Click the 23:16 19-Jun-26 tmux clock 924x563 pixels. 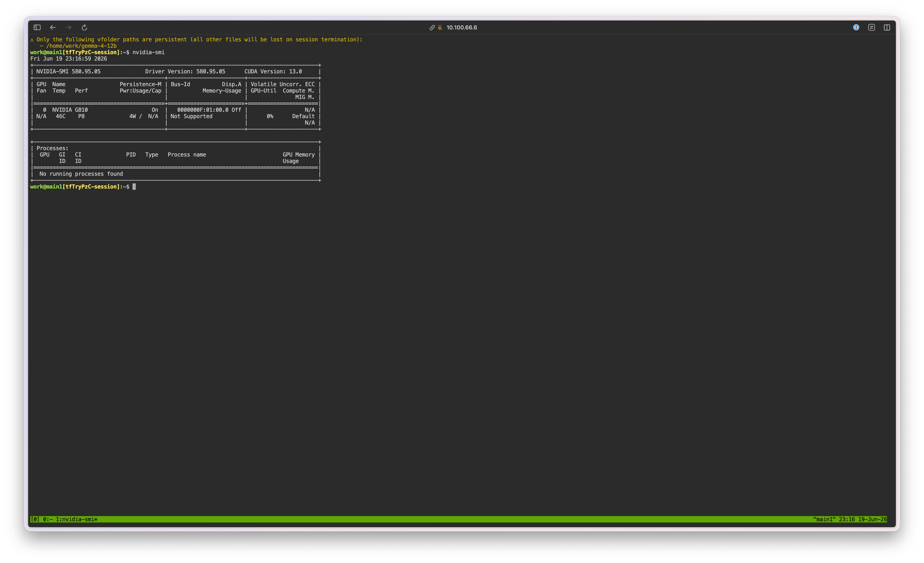(x=863, y=519)
